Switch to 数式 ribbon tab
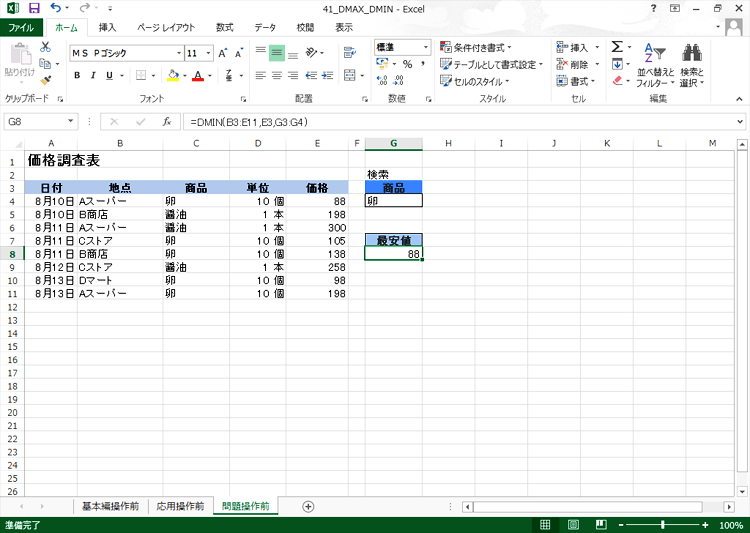Image resolution: width=750 pixels, height=533 pixels. tap(224, 28)
